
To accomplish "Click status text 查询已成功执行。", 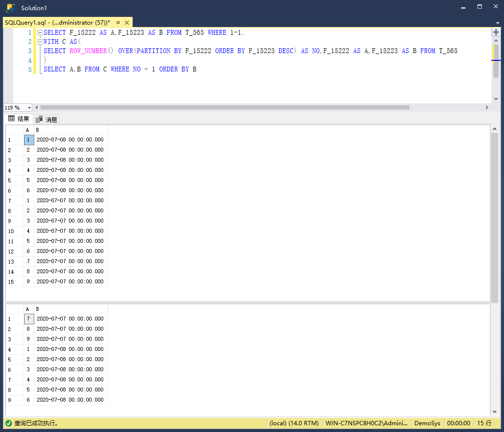I will coord(36,423).
